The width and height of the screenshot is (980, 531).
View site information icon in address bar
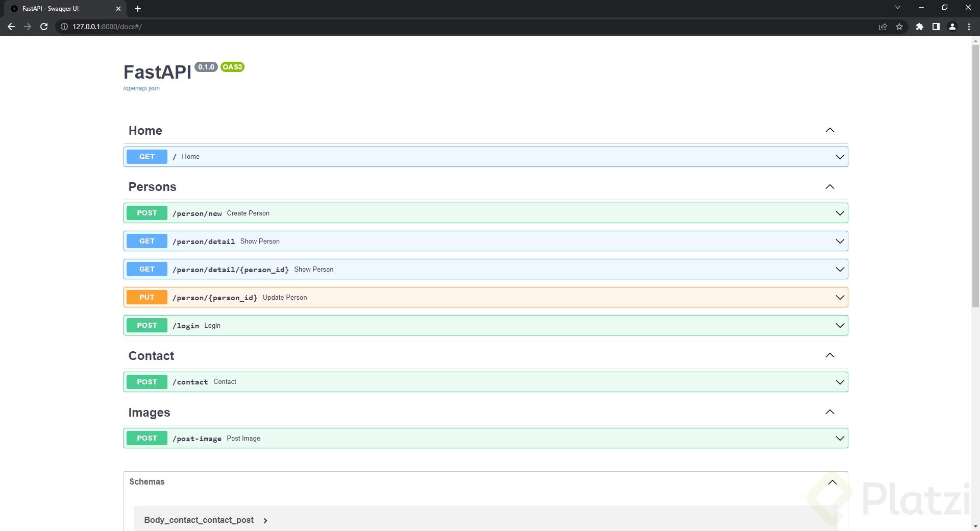point(64,27)
